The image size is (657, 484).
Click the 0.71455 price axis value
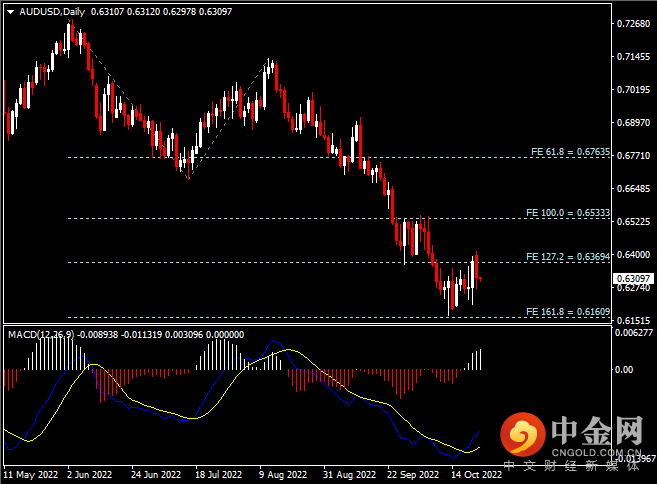pos(634,57)
